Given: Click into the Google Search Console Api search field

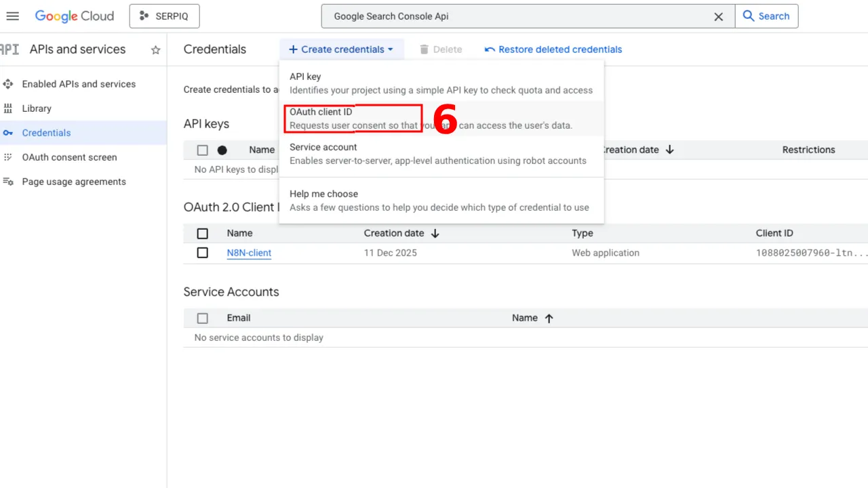Looking at the screenshot, I should [515, 16].
